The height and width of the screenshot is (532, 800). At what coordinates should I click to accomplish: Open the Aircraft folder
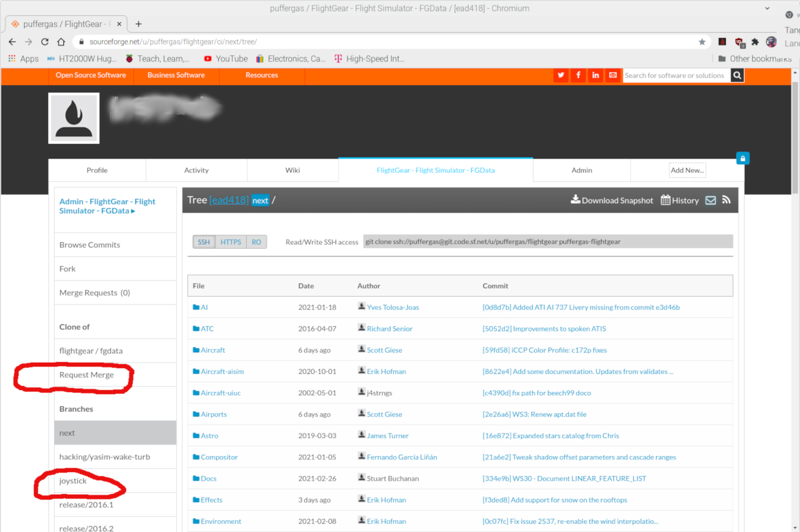[209, 350]
